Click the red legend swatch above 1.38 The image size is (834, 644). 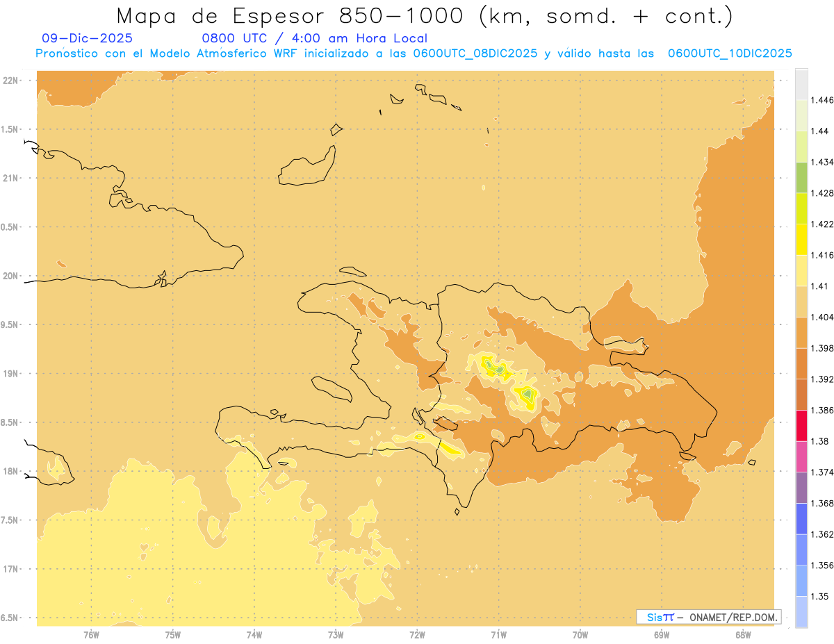coord(801,425)
